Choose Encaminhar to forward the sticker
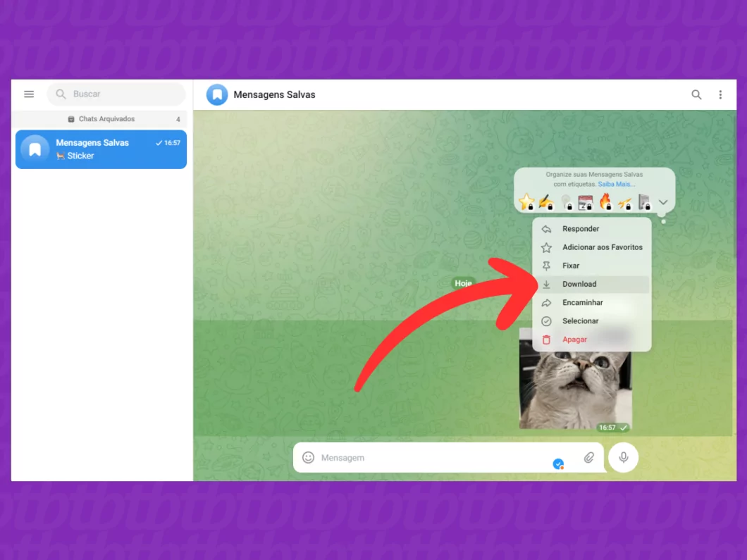747x560 pixels. coord(592,302)
